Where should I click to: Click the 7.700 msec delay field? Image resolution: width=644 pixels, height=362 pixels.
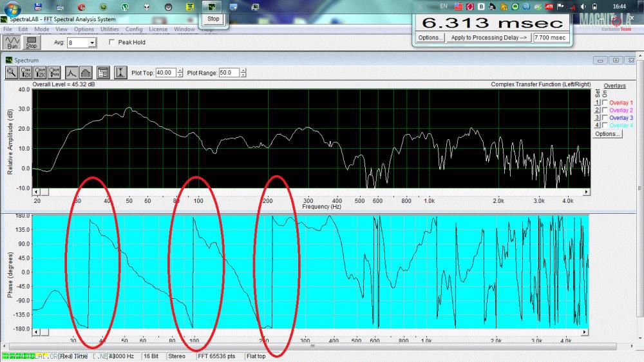pyautogui.click(x=551, y=37)
